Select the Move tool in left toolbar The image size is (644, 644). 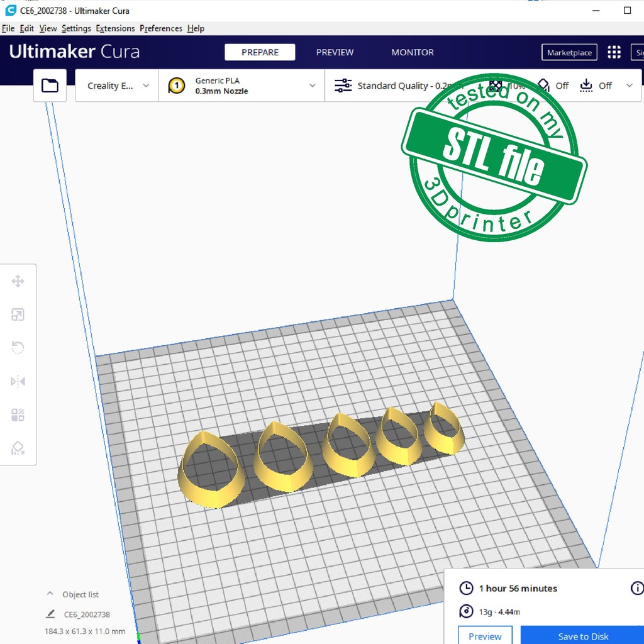click(18, 281)
